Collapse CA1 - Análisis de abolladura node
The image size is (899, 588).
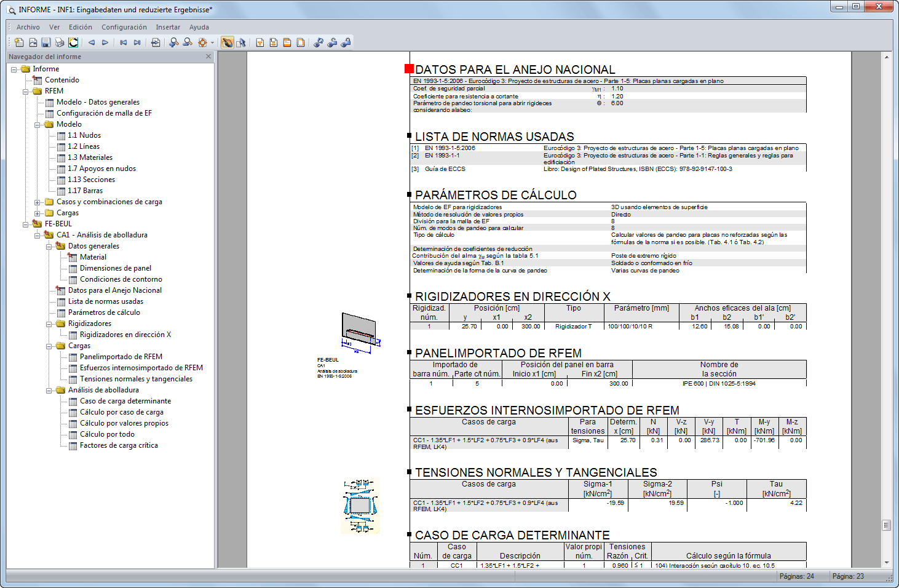click(38, 236)
